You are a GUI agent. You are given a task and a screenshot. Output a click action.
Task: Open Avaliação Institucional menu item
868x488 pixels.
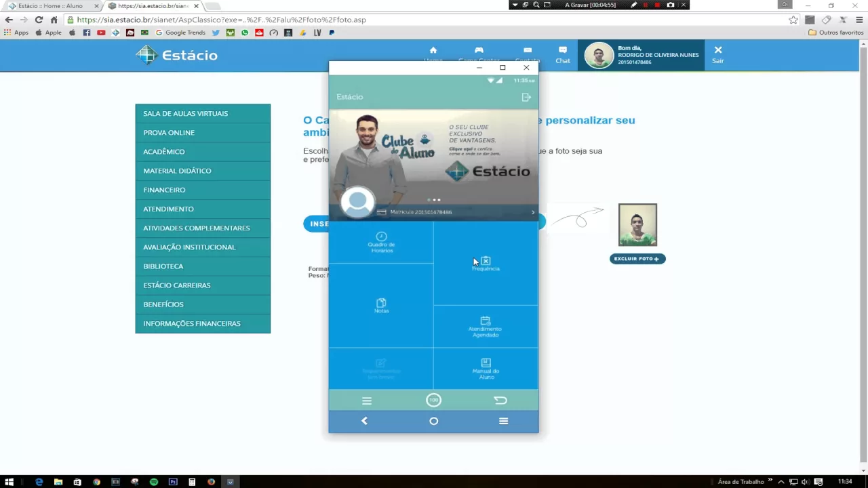coord(203,247)
